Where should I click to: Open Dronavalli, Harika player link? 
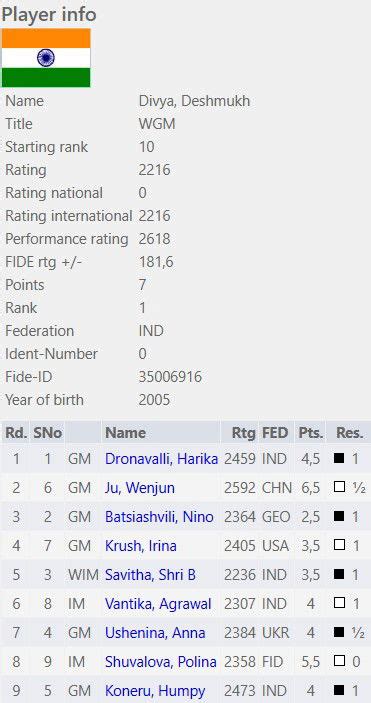click(161, 459)
